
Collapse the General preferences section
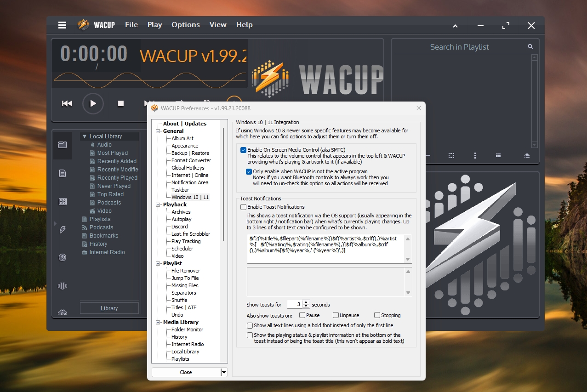click(x=159, y=131)
